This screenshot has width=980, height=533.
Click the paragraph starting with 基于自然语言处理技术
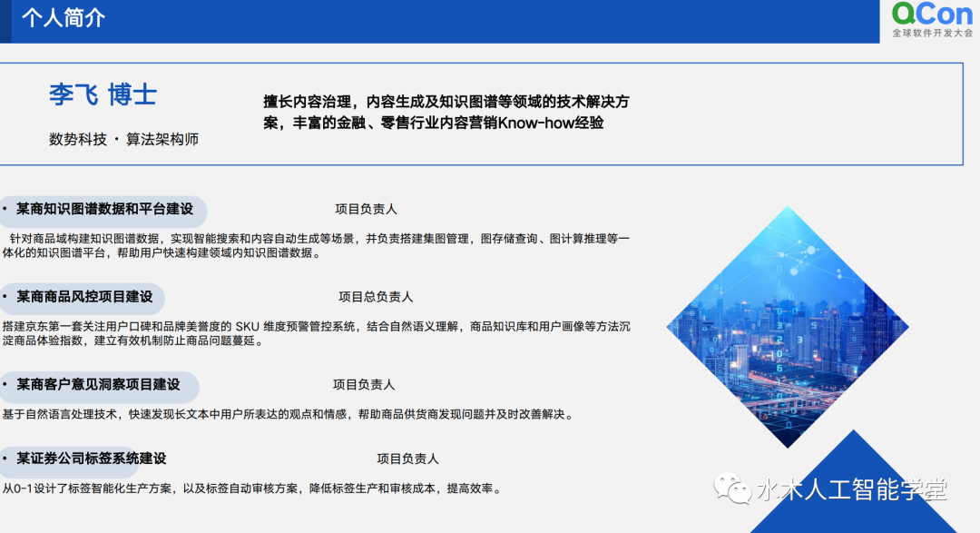(288, 414)
